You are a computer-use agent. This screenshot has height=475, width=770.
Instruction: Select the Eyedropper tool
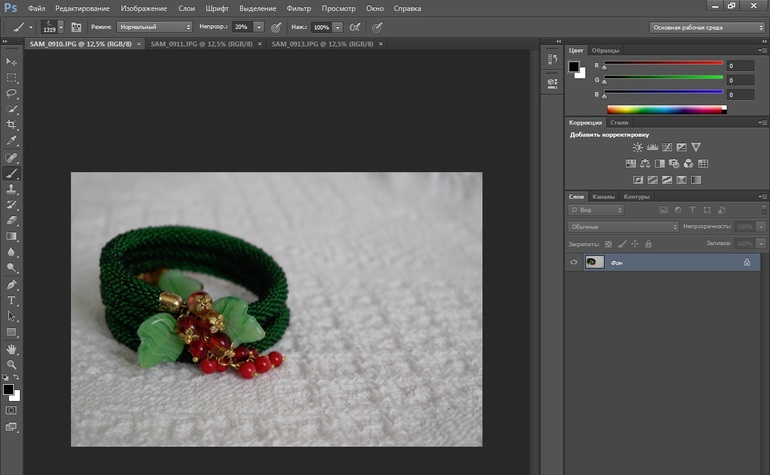point(12,141)
